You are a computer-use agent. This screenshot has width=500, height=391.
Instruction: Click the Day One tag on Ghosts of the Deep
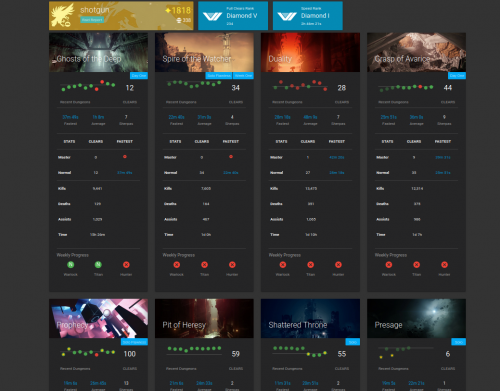coord(139,76)
